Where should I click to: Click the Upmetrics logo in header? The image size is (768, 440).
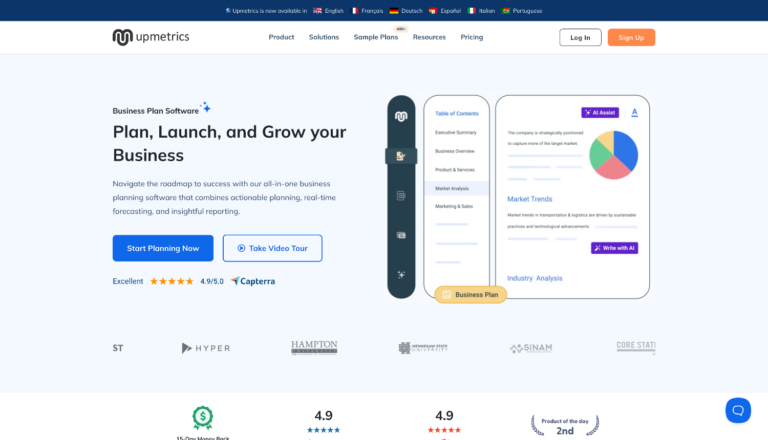151,37
